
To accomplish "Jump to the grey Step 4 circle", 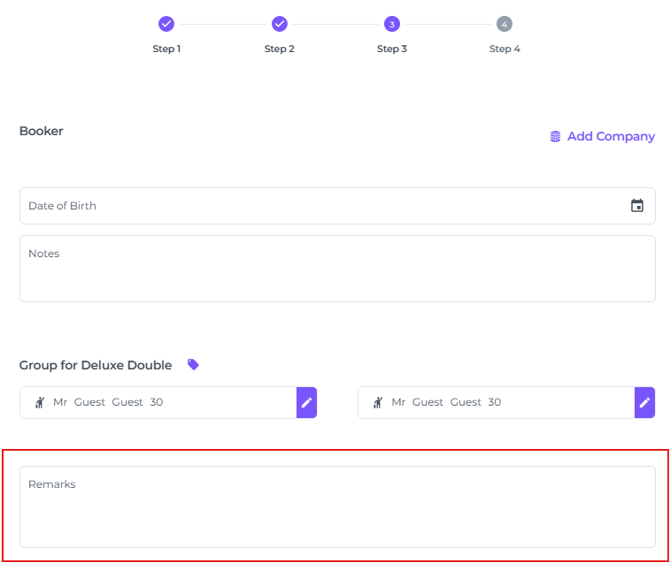I will [504, 24].
